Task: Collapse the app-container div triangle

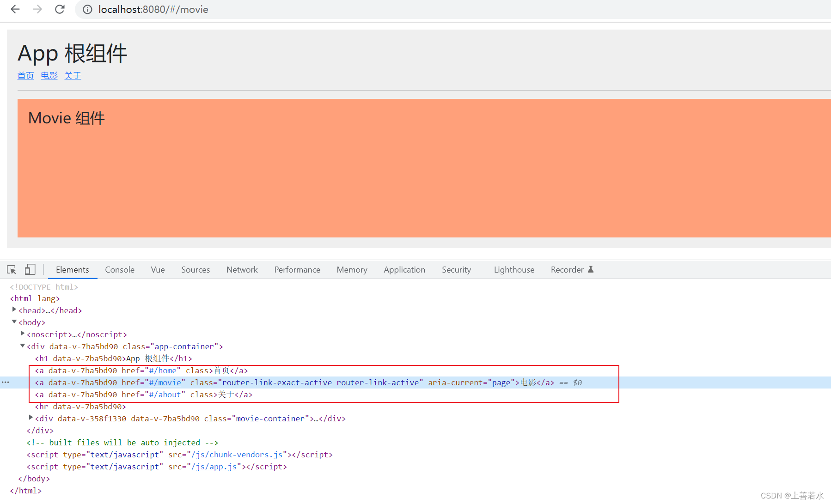Action: click(23, 346)
